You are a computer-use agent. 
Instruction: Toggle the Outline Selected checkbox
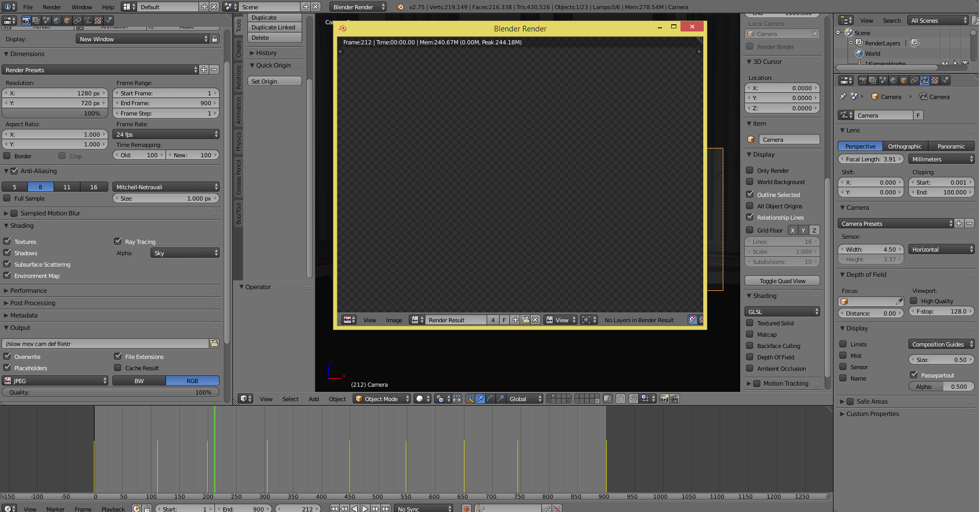click(x=750, y=194)
